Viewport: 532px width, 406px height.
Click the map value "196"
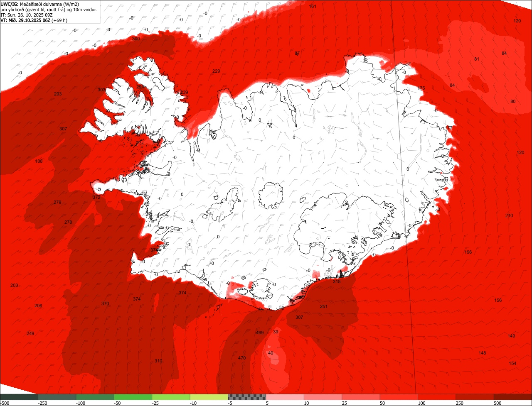click(x=468, y=252)
